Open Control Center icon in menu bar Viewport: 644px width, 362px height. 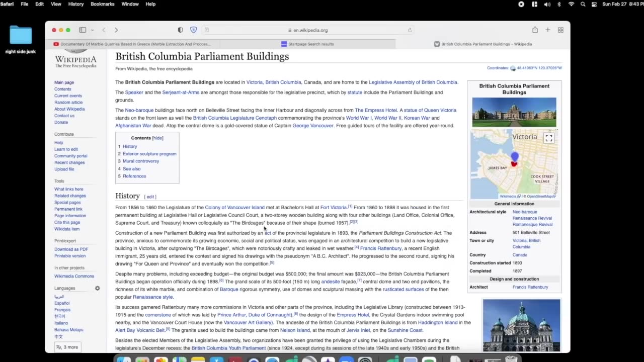click(x=594, y=4)
